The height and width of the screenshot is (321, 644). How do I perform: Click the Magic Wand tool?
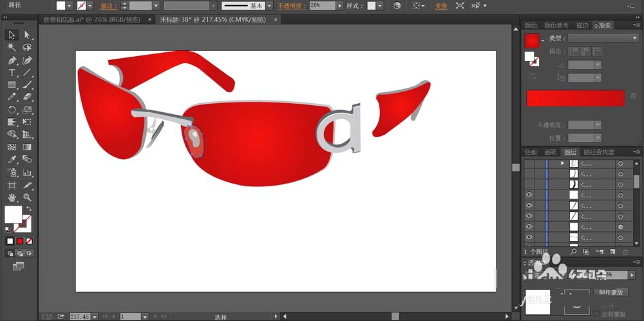[12, 47]
